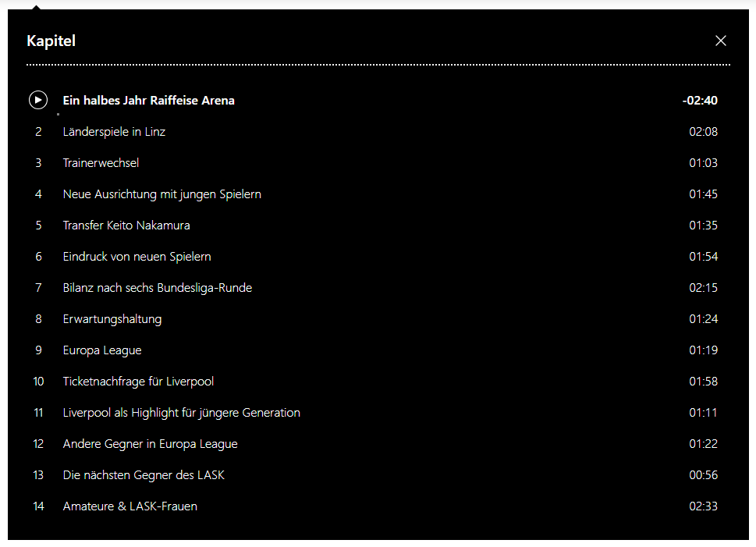Open chapter "Erwartungshaltung"
The width and height of the screenshot is (756, 547).
(x=112, y=319)
